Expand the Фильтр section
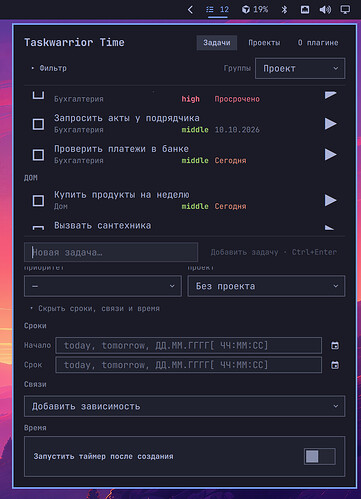 (x=49, y=68)
